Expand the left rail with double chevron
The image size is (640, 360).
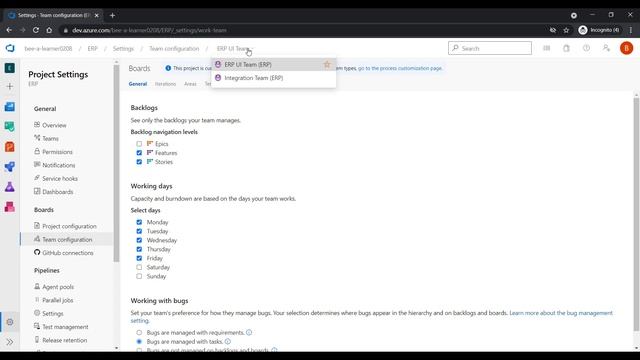[10, 342]
